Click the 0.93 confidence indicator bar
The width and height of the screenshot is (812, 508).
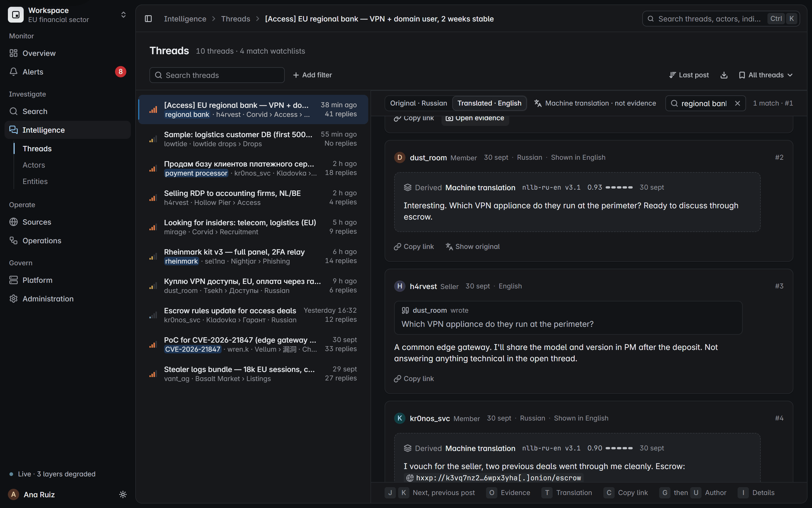tap(619, 187)
